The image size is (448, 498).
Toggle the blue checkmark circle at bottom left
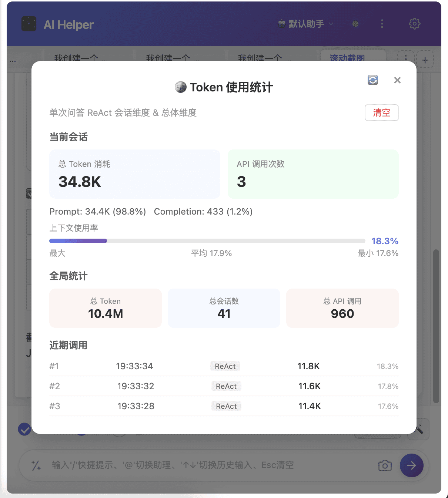click(25, 429)
